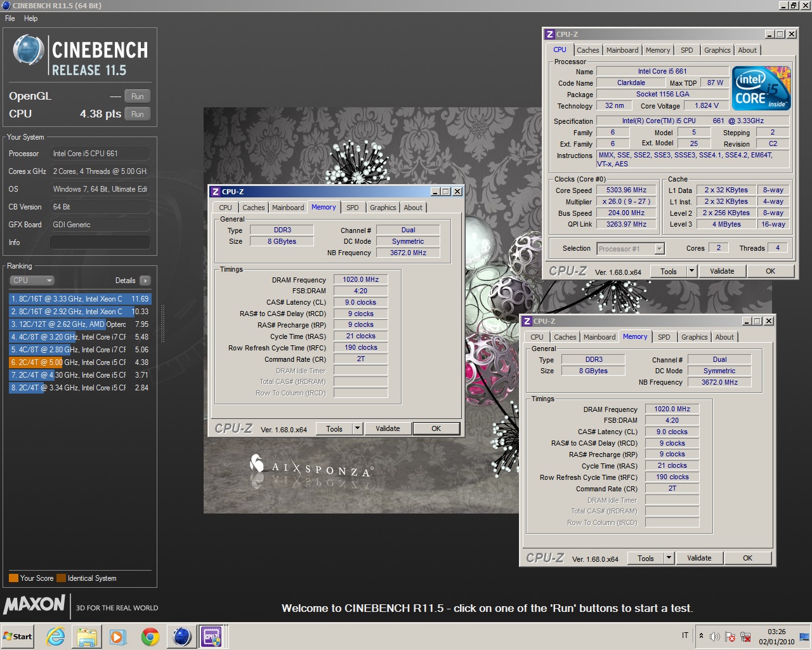Click Validate in middle CPU-Z window
The height and width of the screenshot is (650, 812).
[x=388, y=429]
